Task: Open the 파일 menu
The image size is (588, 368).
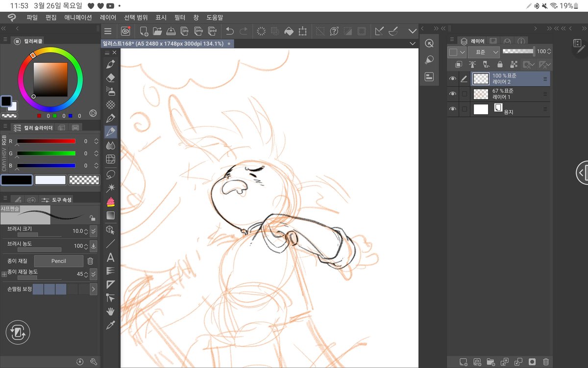Action: pos(32,17)
